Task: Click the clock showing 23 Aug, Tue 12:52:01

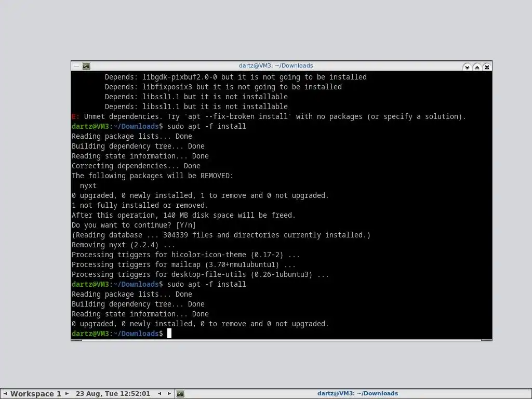Action: [x=113, y=394]
